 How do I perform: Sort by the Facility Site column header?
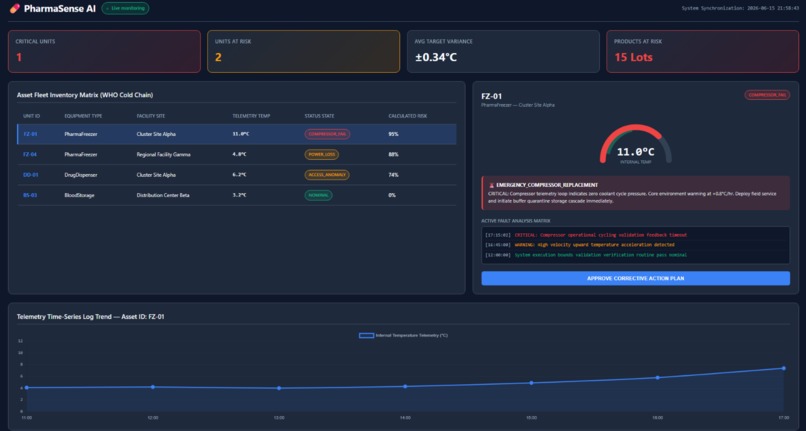[x=151, y=116]
